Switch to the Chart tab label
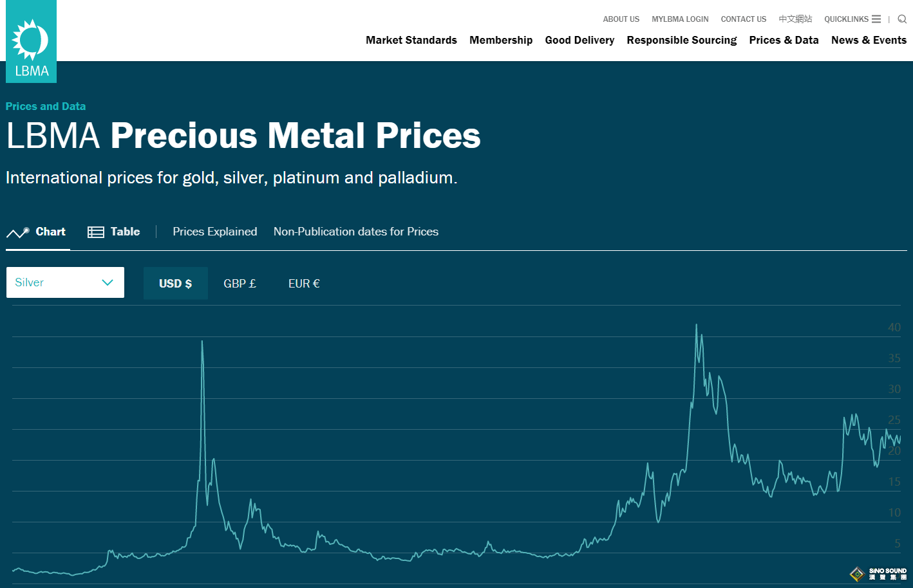This screenshot has height=588, width=913. click(x=50, y=232)
